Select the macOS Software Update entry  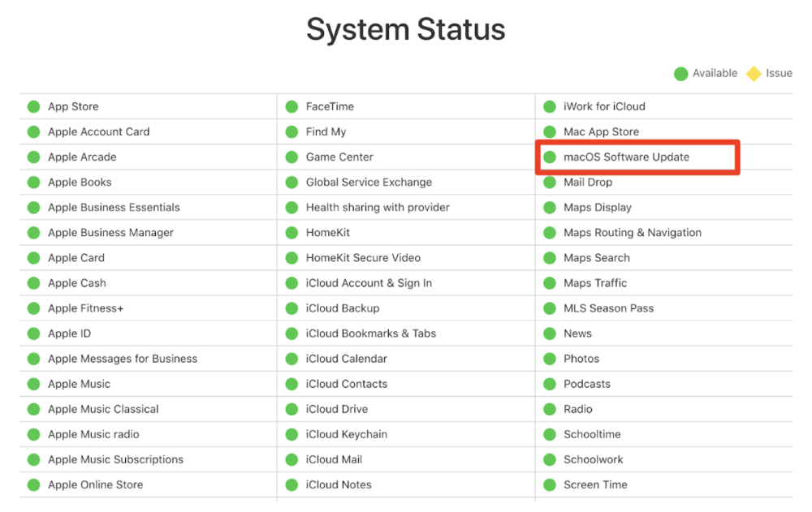tap(626, 157)
